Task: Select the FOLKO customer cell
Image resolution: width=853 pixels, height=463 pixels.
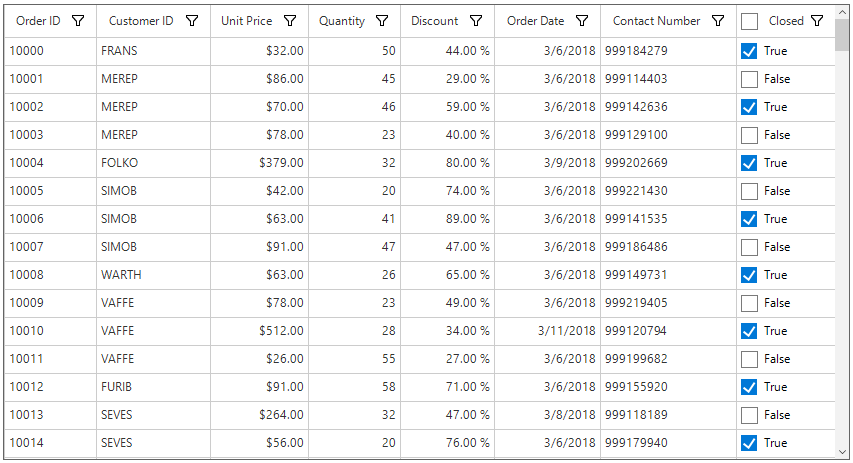Action: click(153, 163)
